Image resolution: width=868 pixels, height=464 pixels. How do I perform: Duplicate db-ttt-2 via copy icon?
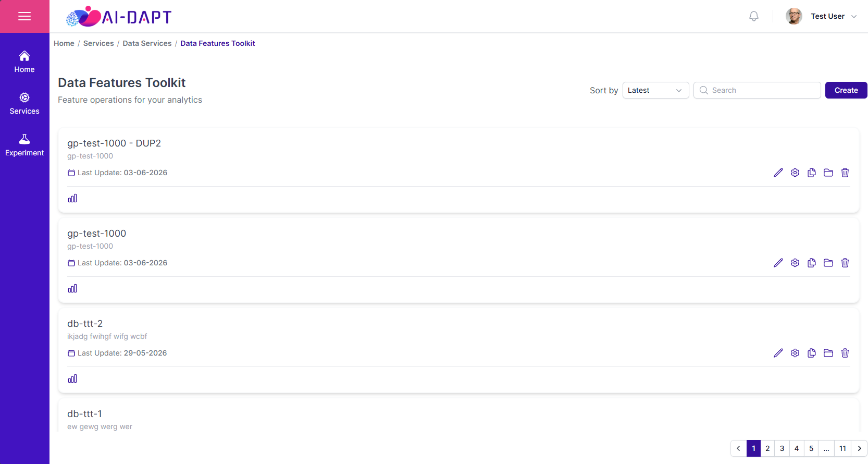812,353
